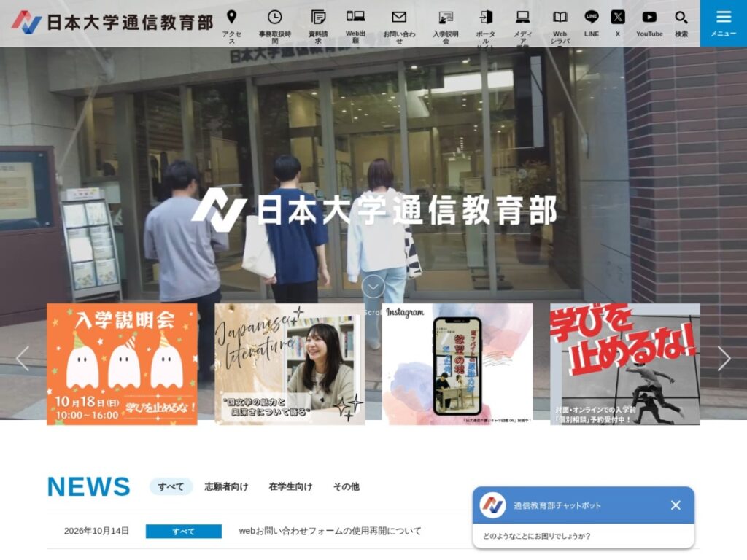Click the 入学説明会 icon
747x560 pixels.
pos(446,17)
